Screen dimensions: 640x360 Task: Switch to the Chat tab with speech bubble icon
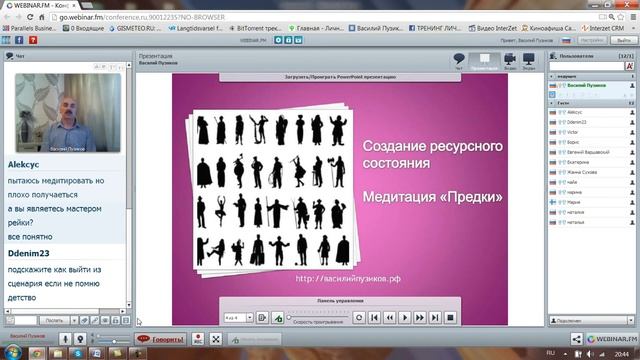pyautogui.click(x=459, y=61)
